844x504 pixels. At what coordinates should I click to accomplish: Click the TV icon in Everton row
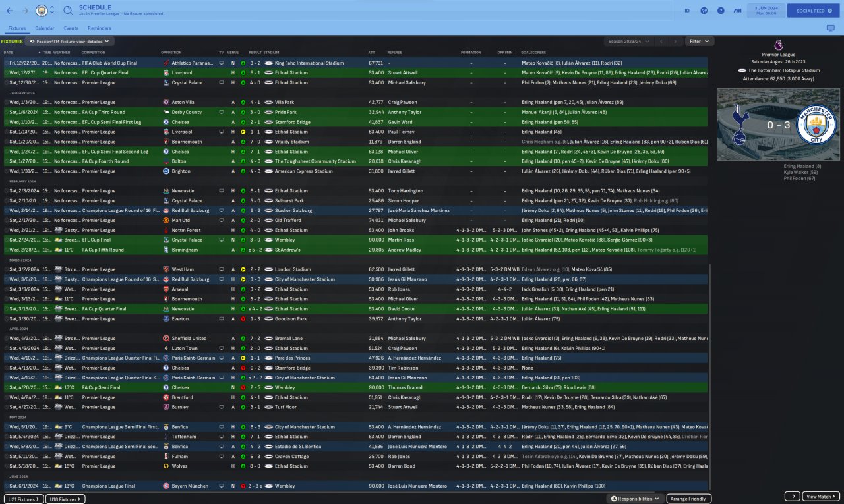pyautogui.click(x=222, y=319)
